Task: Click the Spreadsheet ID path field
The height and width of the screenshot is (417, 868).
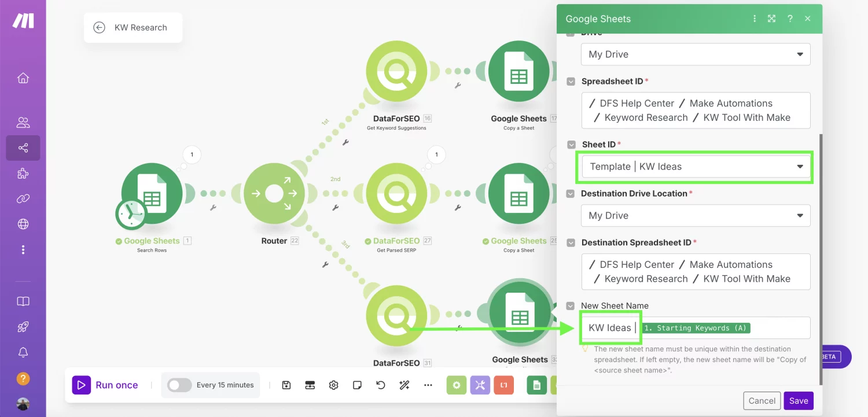Action: point(696,110)
